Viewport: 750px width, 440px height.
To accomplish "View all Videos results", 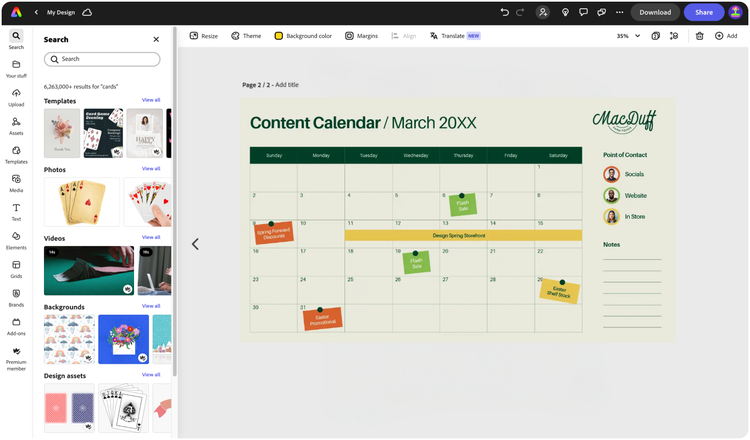I will (x=151, y=237).
